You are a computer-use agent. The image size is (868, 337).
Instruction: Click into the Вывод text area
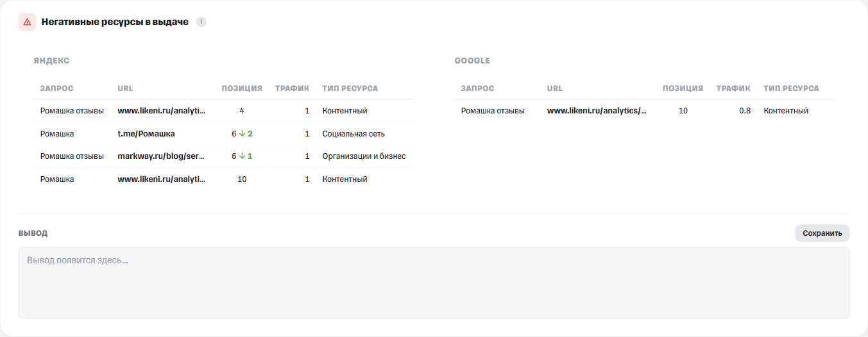(x=434, y=283)
